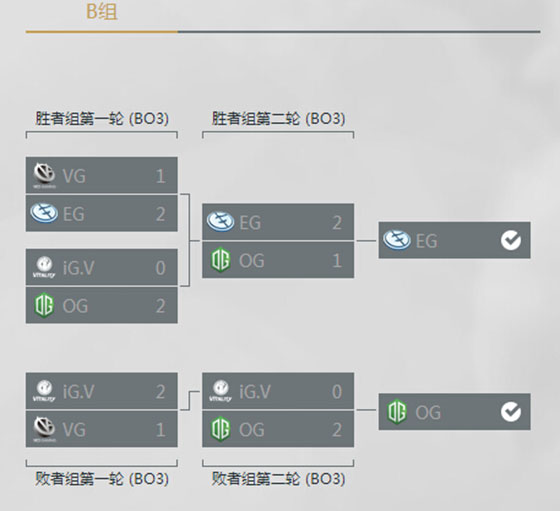Click OG logo in winners round two
The height and width of the screenshot is (511, 560).
221,260
